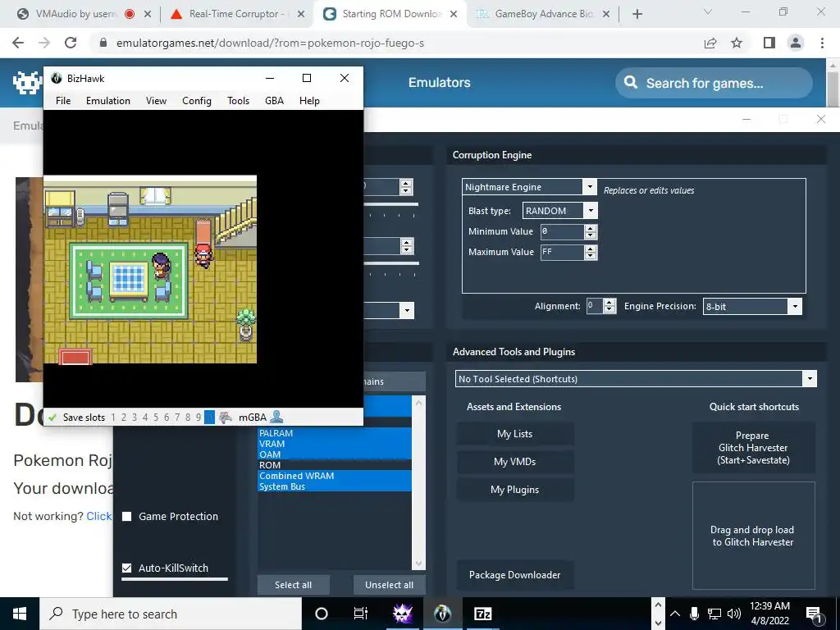Select save slot 0 in BizHawk

pyautogui.click(x=209, y=418)
